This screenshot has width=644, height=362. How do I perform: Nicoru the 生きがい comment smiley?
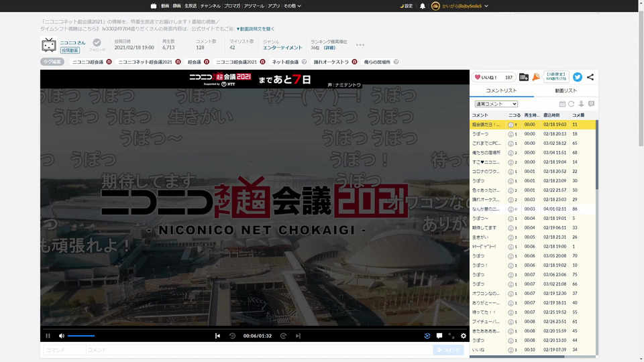pos(511,237)
